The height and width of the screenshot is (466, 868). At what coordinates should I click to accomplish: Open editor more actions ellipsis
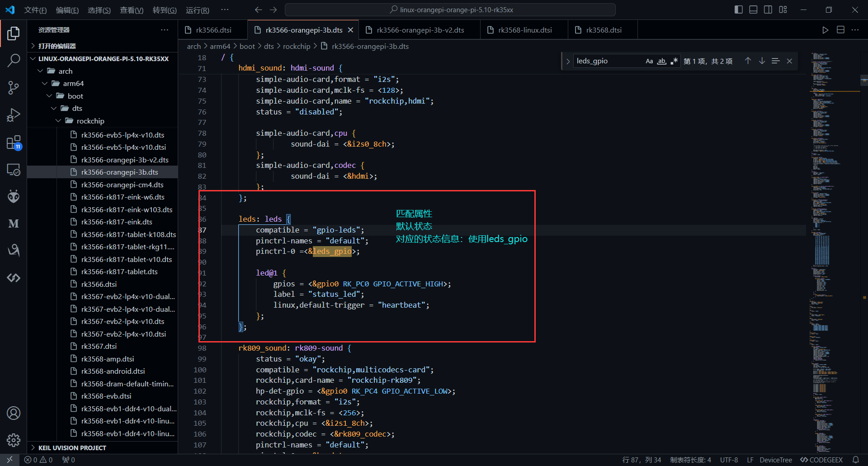(855, 30)
